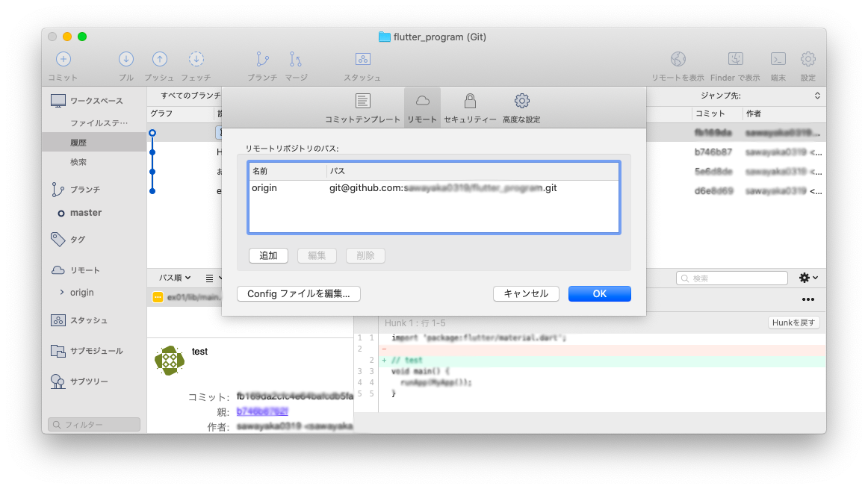
Task: Select the Tags (タグ) sidebar section
Action: tap(68, 239)
